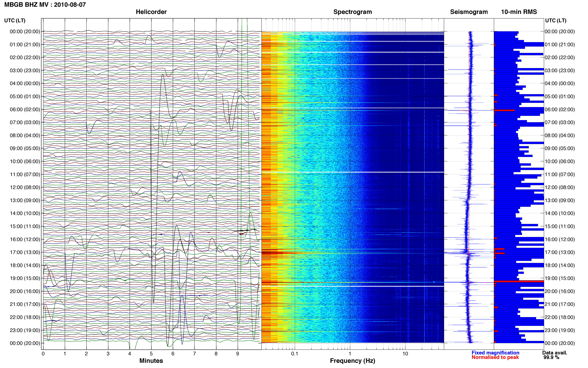Click the '0.1' frequency axis tick
The image size is (588, 368).
coord(295,354)
